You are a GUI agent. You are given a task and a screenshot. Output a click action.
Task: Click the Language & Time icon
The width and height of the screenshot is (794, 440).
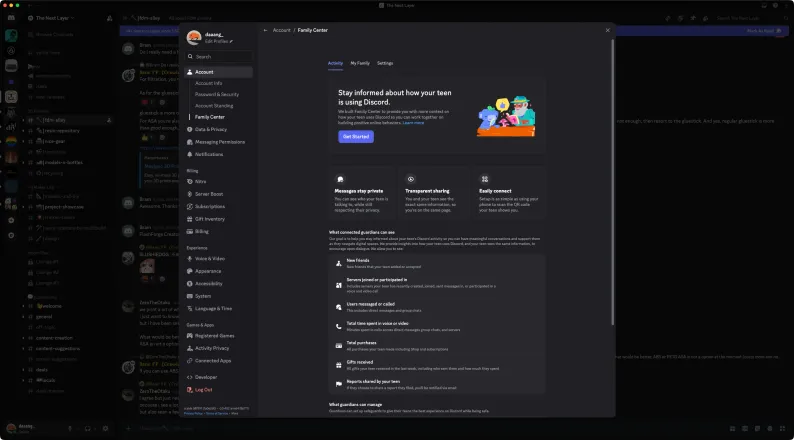(x=189, y=308)
